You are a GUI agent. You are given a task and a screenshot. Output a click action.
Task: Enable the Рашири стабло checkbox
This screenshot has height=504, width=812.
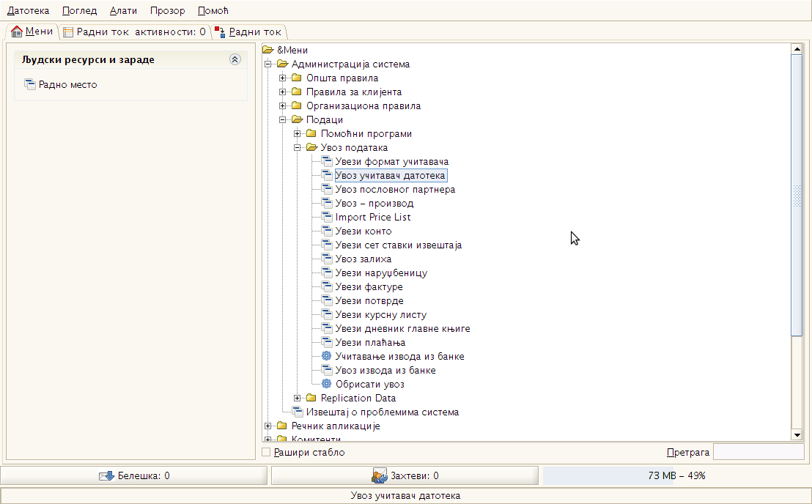pos(267,452)
